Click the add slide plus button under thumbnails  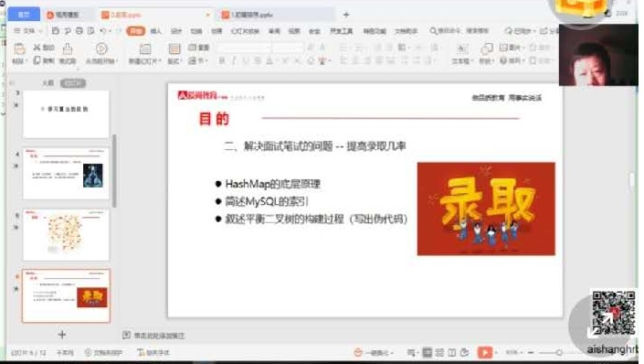(62, 335)
